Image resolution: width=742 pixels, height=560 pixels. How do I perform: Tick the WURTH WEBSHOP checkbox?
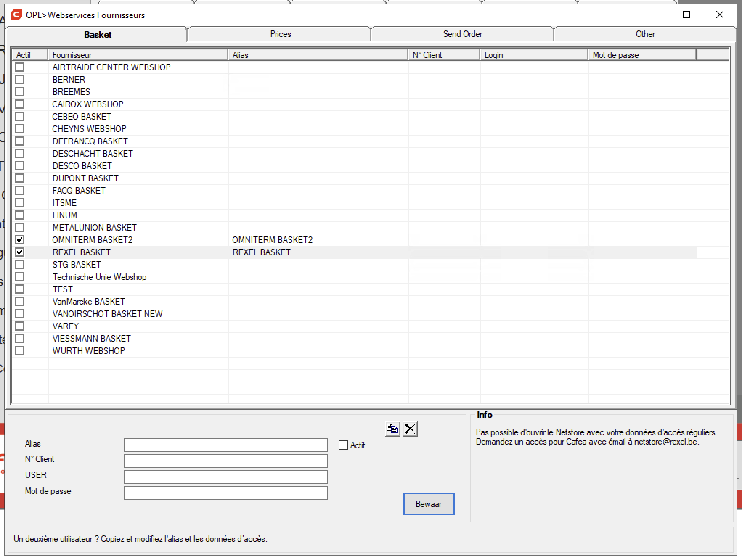pos(20,351)
